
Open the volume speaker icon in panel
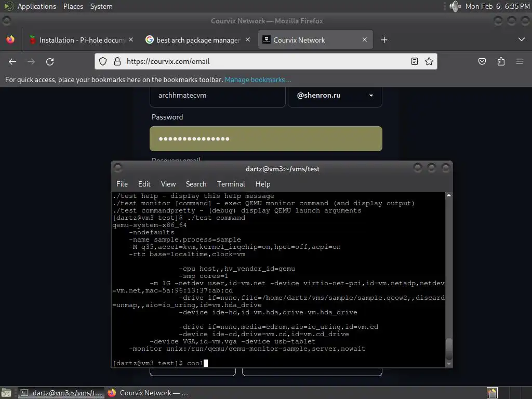click(455, 6)
